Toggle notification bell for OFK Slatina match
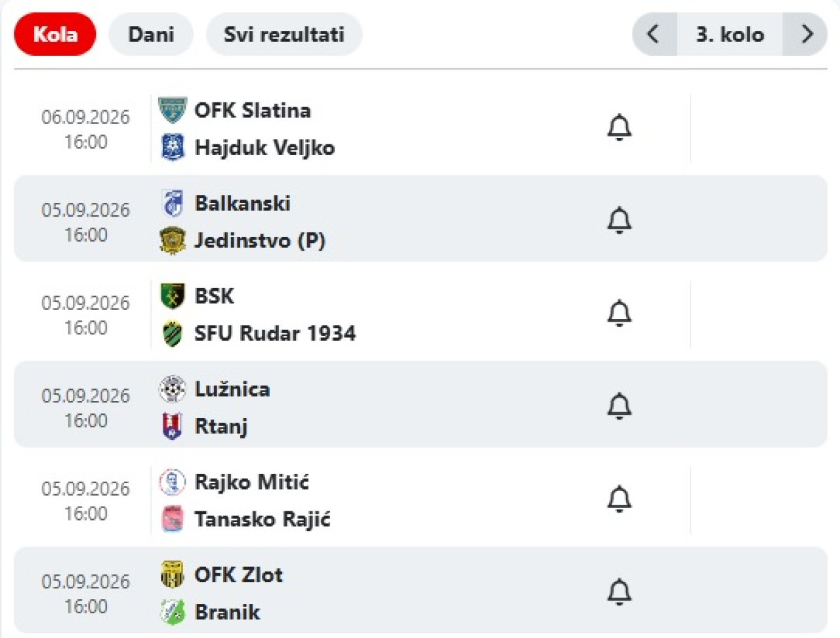Viewport: 840px width, 638px height. [619, 128]
